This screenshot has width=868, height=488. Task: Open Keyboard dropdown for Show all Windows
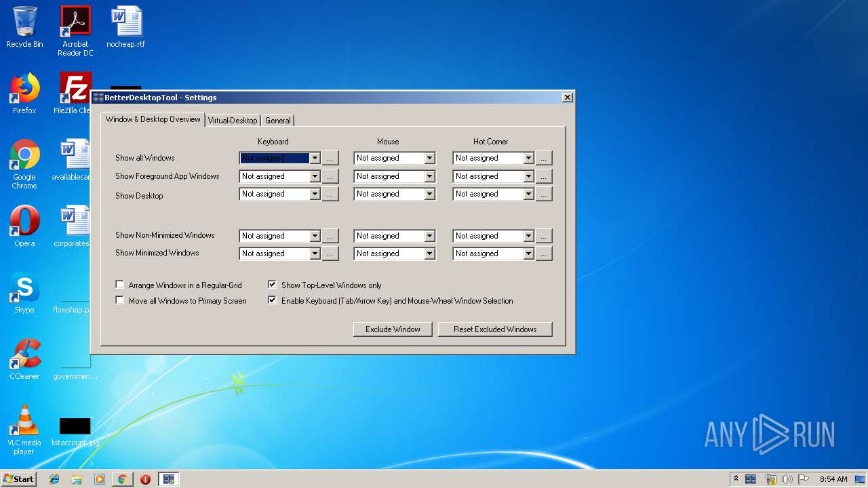[315, 158]
